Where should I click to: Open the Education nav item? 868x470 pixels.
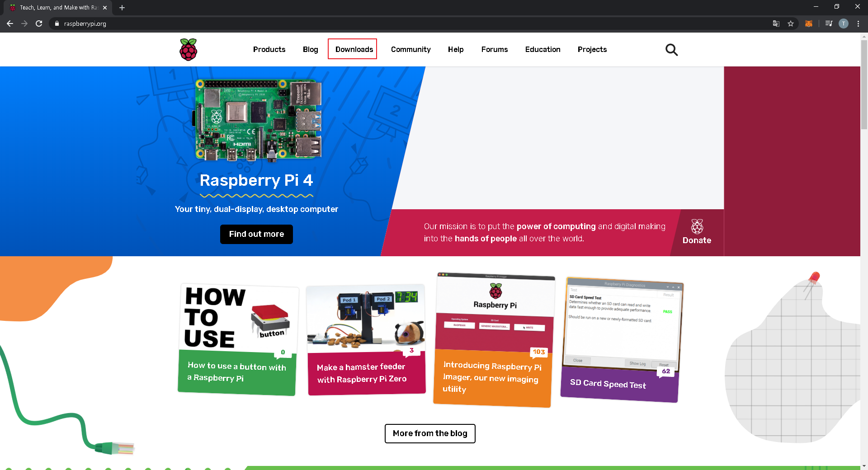[542, 49]
